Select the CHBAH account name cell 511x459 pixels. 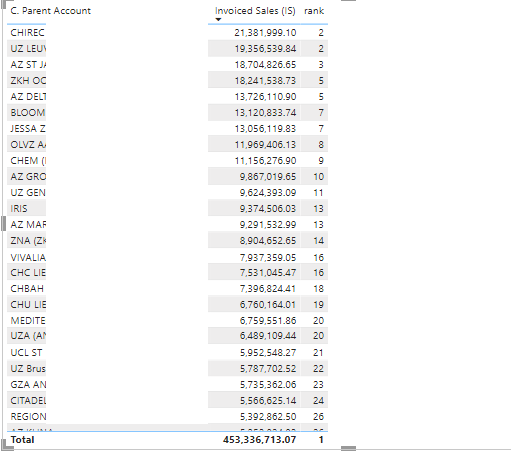[x=27, y=289]
